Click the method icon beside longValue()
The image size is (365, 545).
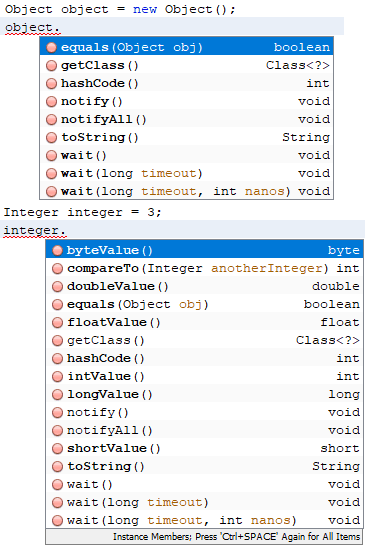coord(57,394)
